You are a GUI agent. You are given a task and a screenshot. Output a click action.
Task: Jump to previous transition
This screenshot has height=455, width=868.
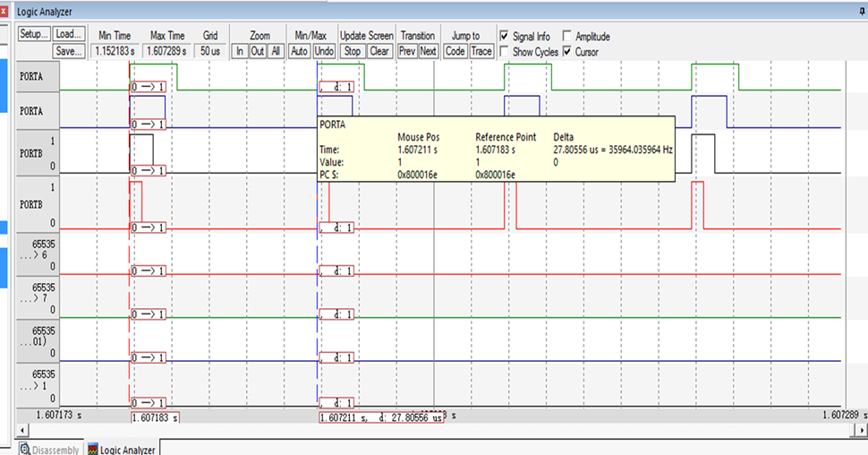point(407,51)
